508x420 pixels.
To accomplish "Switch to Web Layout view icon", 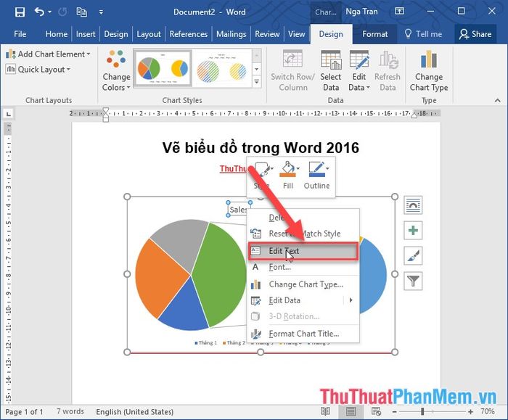I will [376, 411].
